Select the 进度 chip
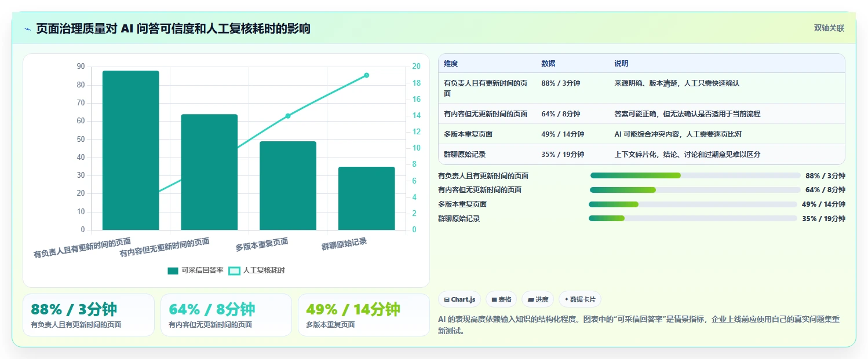 (x=538, y=299)
